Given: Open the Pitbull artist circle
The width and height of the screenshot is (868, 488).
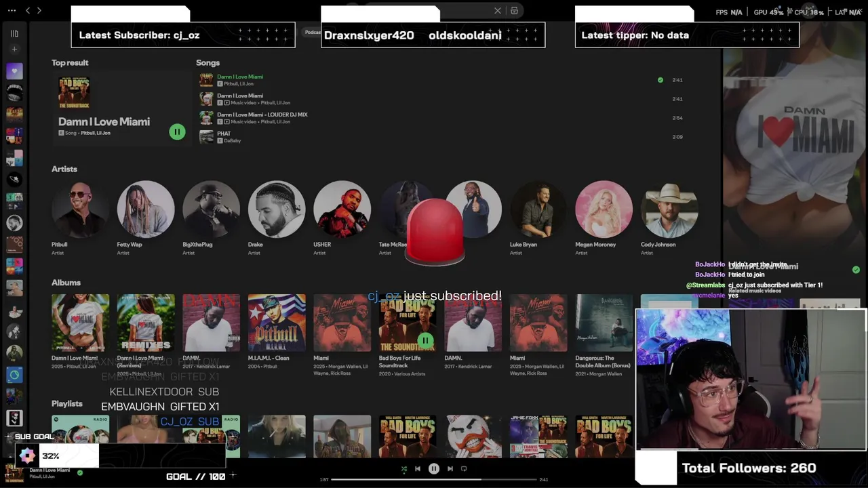Looking at the screenshot, I should click(x=80, y=209).
